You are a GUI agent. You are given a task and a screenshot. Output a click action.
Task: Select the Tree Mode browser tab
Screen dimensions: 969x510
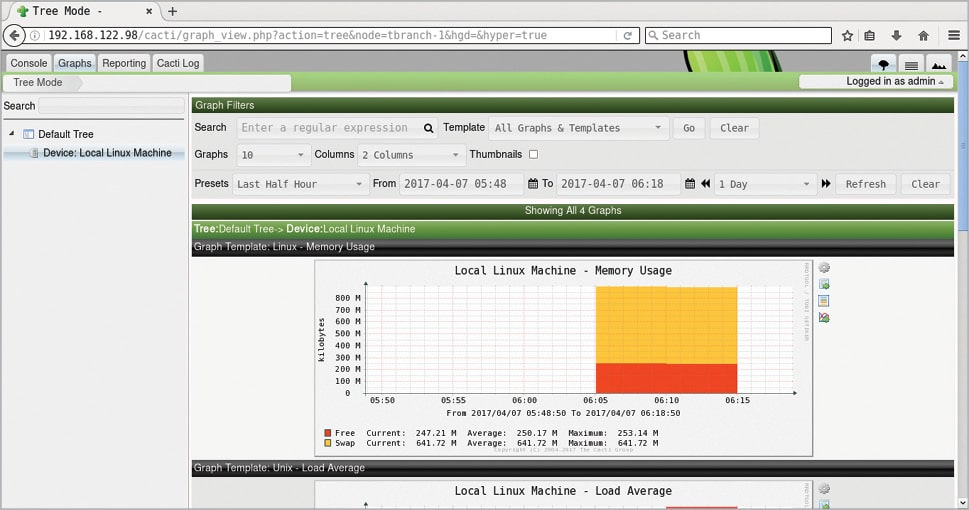click(83, 11)
